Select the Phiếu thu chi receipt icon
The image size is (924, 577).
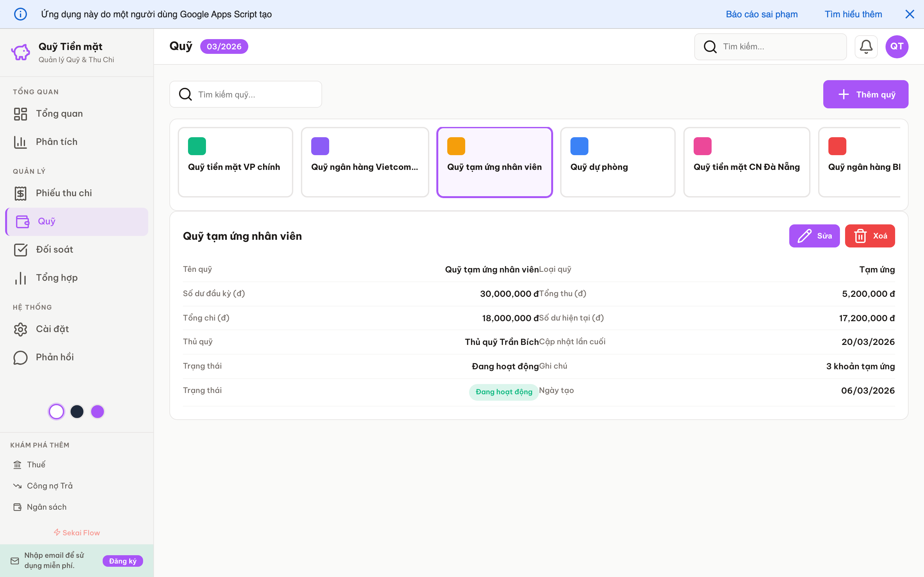coord(20,193)
